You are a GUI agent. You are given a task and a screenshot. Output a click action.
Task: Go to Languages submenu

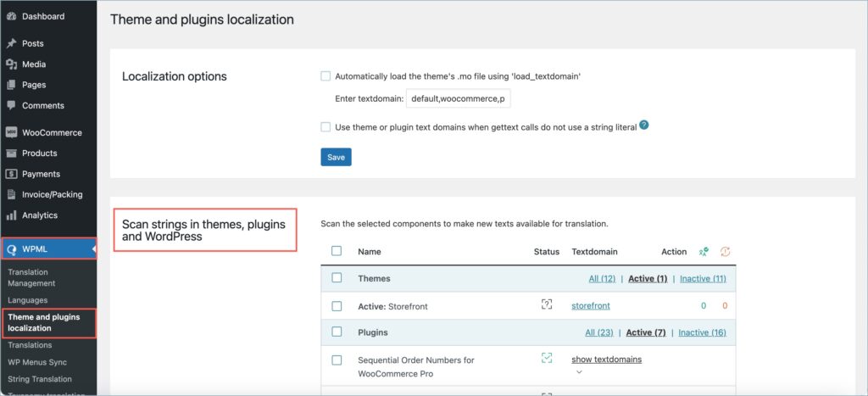28,300
